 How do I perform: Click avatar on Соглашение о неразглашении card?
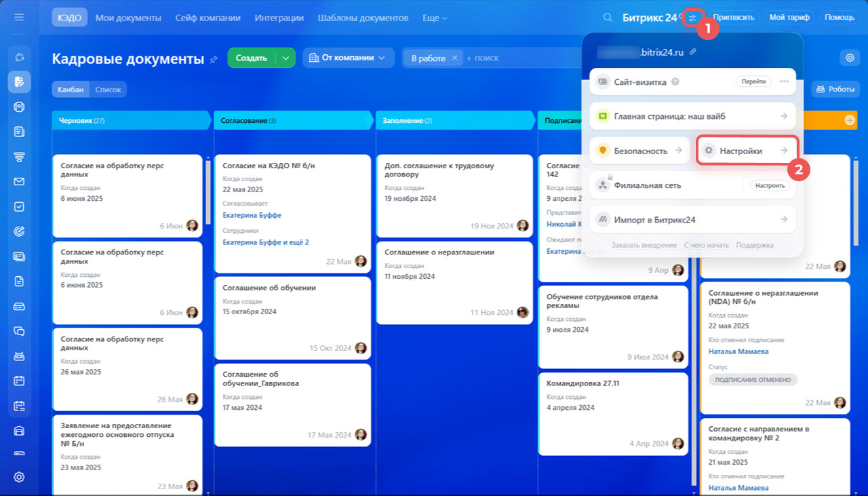(523, 312)
